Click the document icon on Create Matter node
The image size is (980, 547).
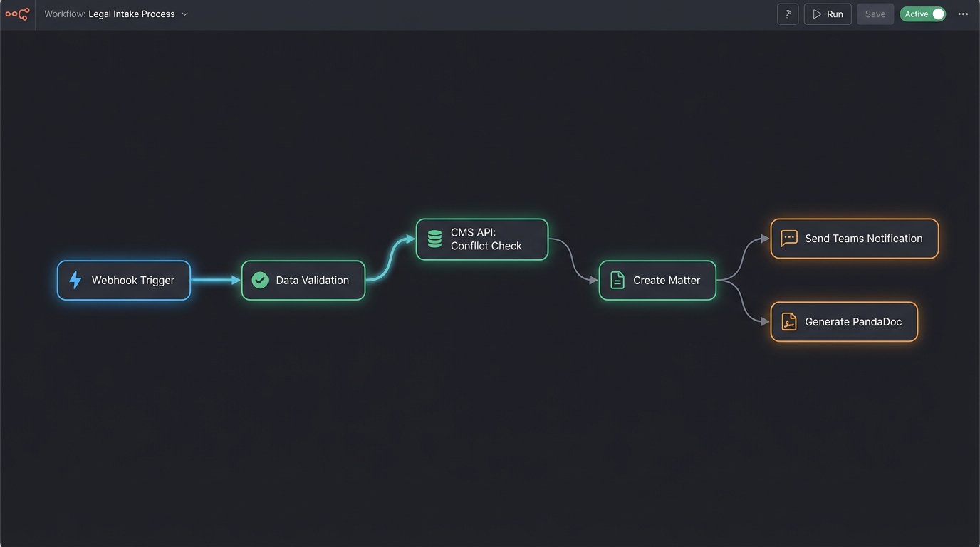pos(615,280)
